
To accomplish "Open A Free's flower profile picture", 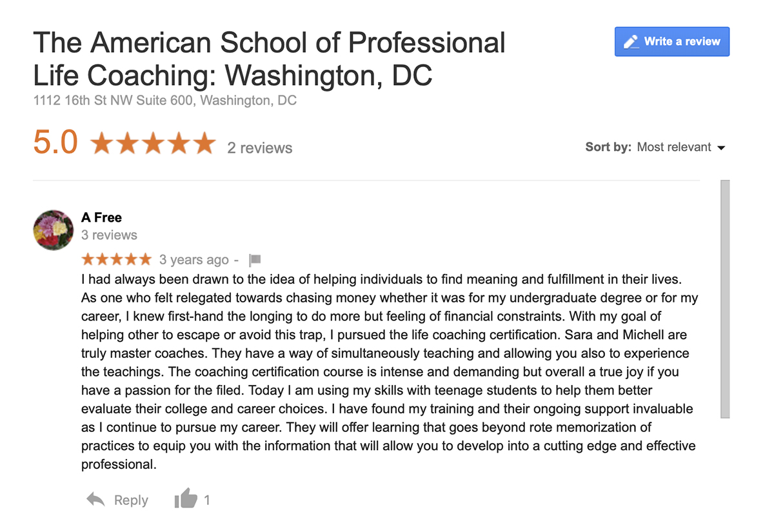I will (x=54, y=230).
